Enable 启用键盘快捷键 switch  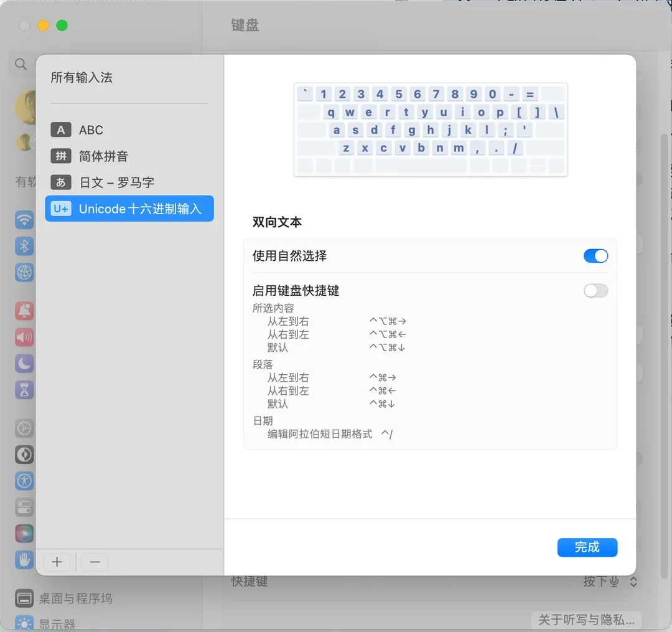595,291
